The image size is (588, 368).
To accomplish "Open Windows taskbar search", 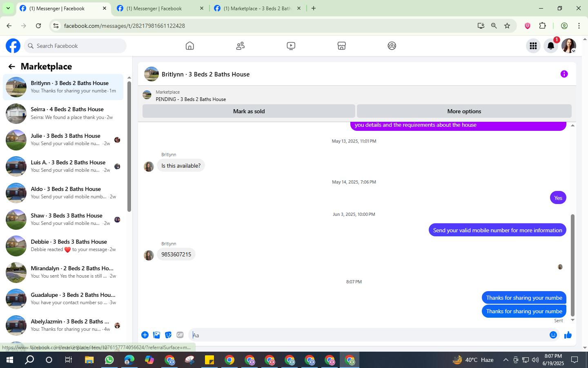I will click(x=29, y=360).
